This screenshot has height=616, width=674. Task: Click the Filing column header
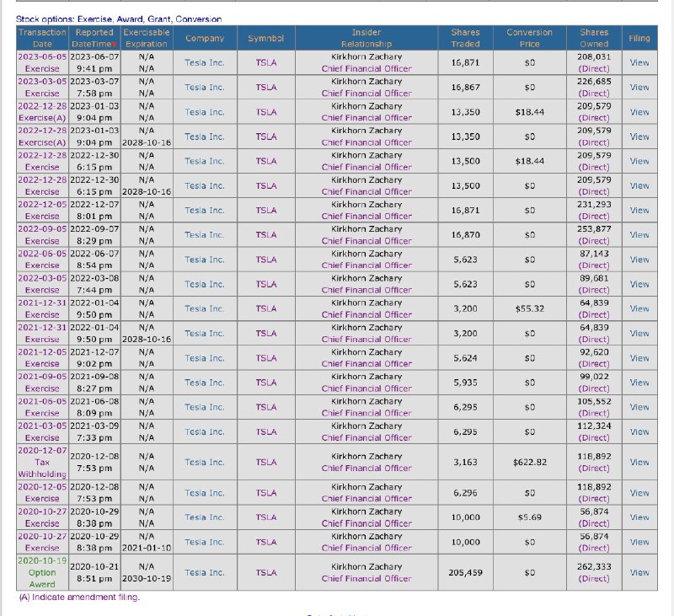coord(639,38)
